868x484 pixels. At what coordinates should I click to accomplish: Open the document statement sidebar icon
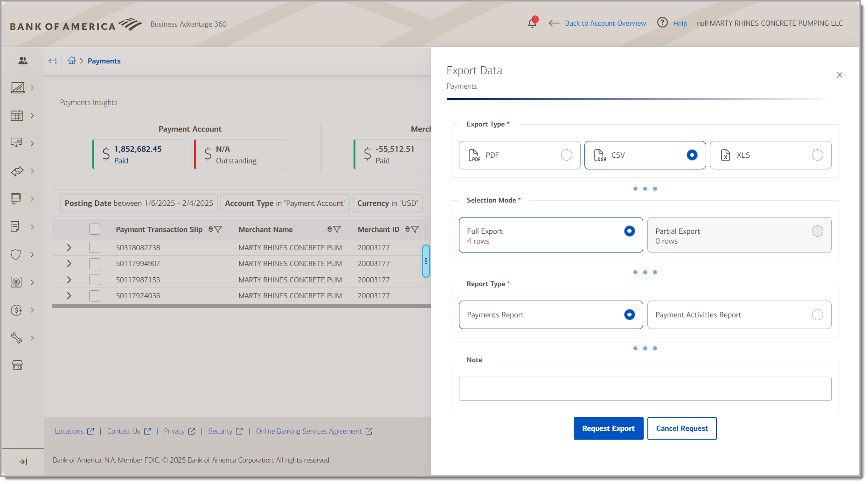pos(15,227)
